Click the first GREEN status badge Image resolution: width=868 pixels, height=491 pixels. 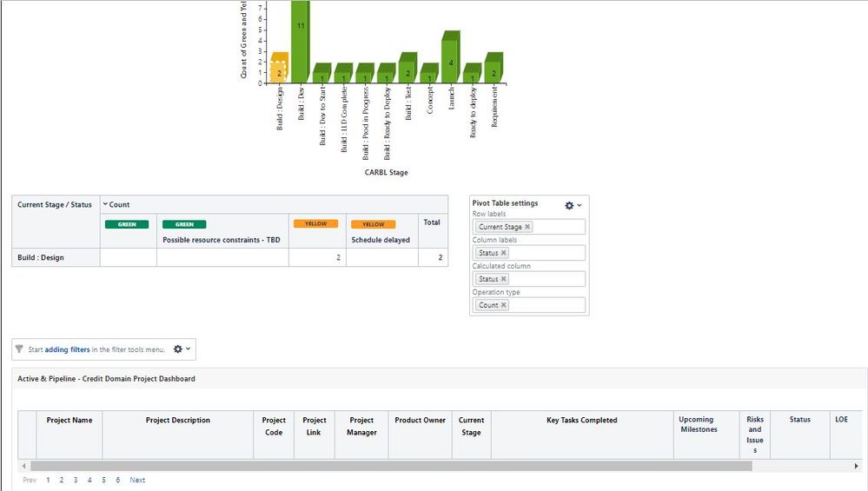point(127,224)
